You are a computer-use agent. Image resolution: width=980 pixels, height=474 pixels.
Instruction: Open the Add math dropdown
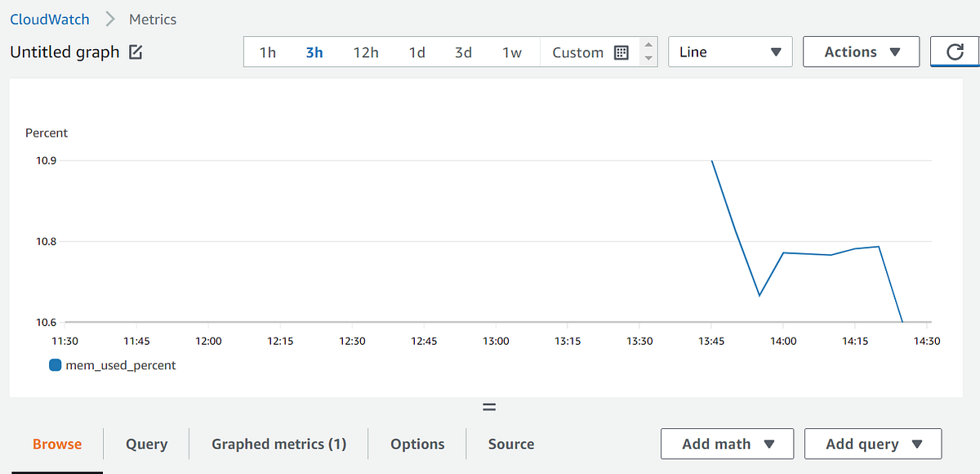(726, 444)
